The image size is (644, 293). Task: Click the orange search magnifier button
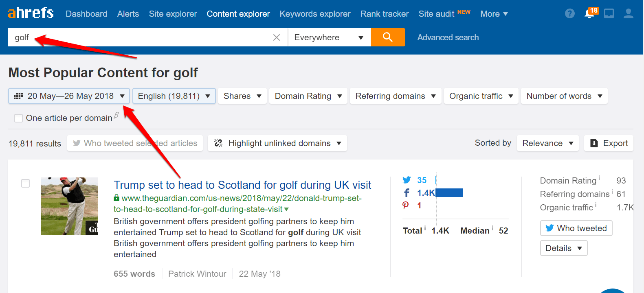(388, 37)
